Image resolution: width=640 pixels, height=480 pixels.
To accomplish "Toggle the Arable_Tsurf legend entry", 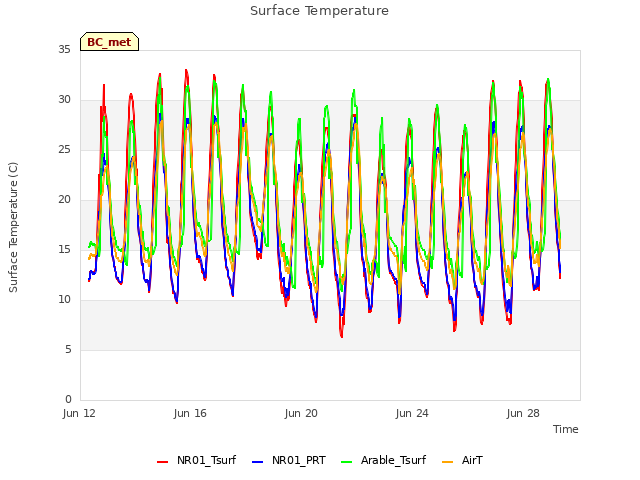I will (383, 460).
